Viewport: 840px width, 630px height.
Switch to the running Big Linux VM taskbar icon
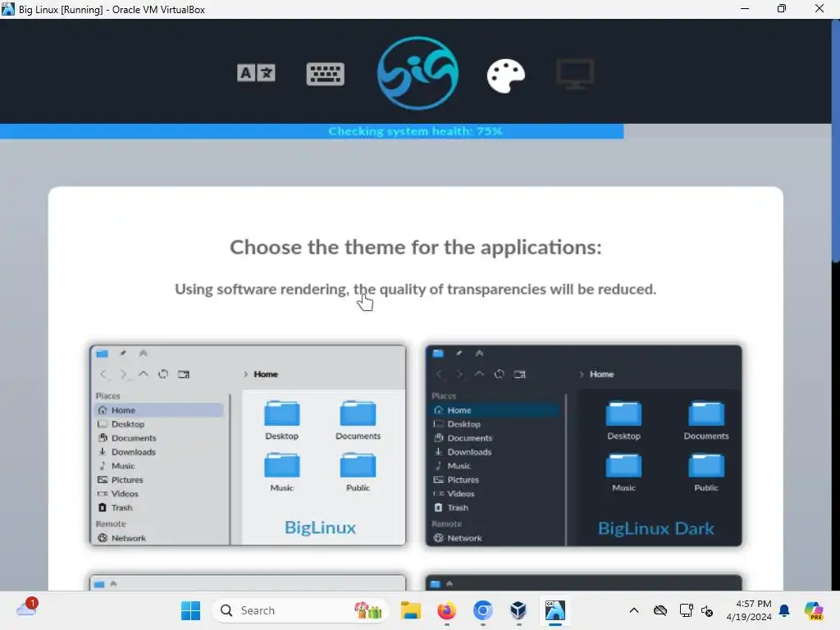[555, 610]
